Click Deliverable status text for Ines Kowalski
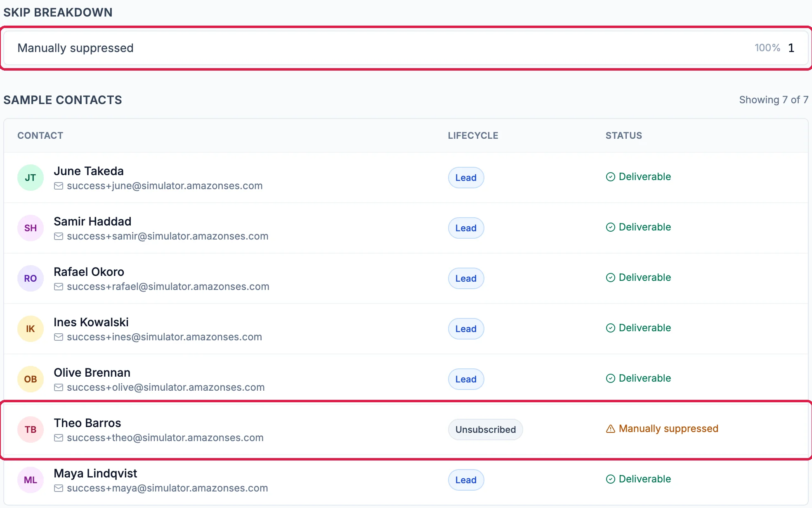This screenshot has width=812, height=508. point(645,328)
